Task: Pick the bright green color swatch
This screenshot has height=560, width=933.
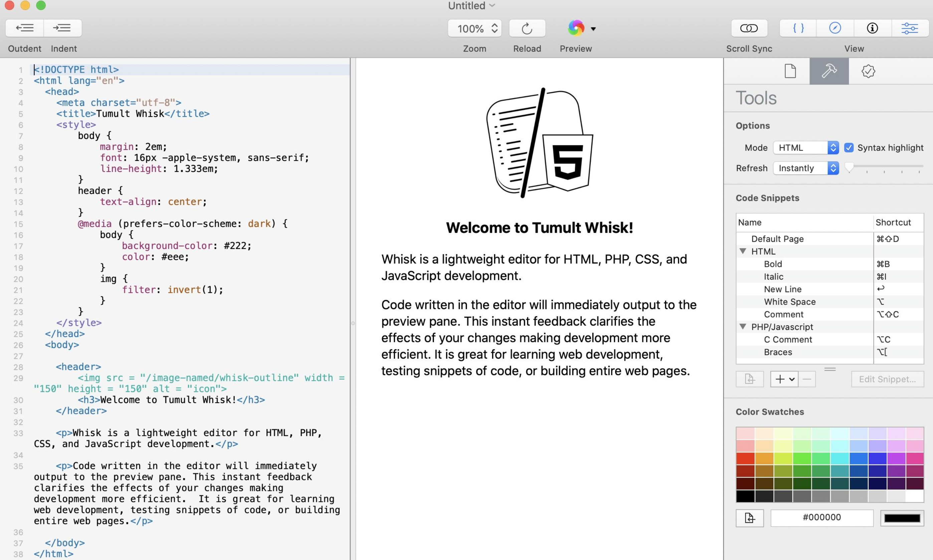Action: (x=802, y=458)
